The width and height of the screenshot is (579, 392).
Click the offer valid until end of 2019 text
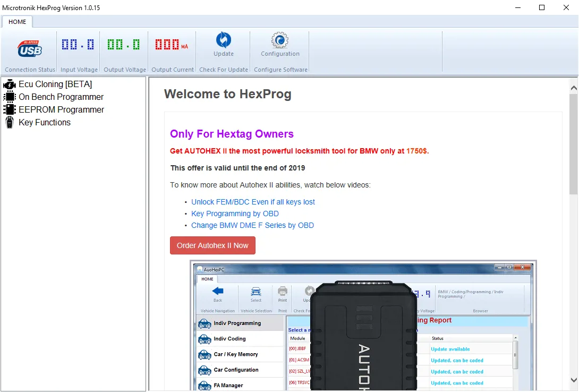click(x=238, y=168)
